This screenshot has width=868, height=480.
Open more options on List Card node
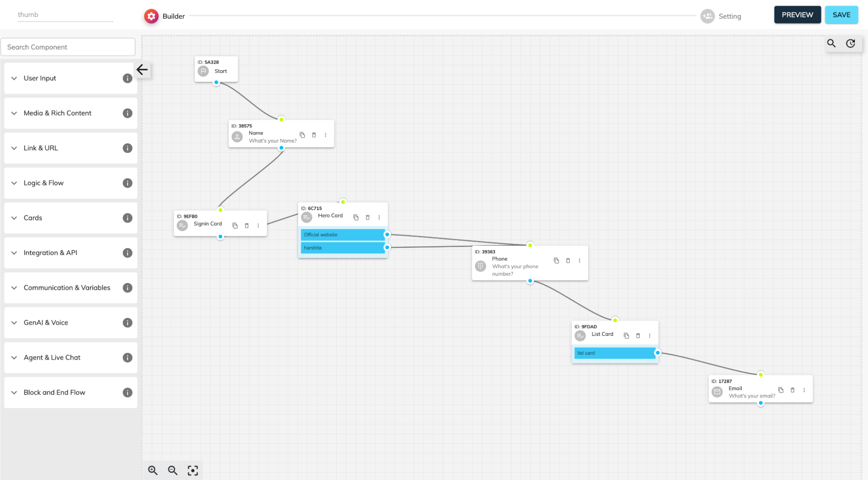[x=650, y=335]
